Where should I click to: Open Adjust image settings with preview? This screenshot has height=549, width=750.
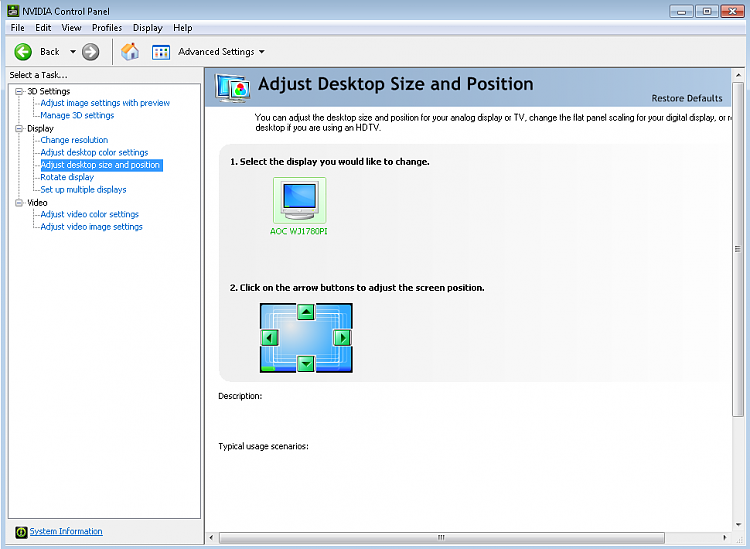click(105, 103)
